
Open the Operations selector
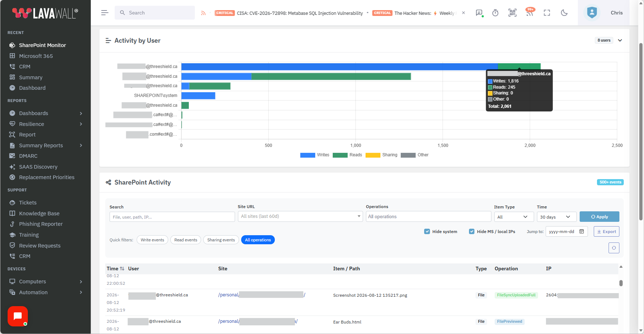(x=428, y=216)
